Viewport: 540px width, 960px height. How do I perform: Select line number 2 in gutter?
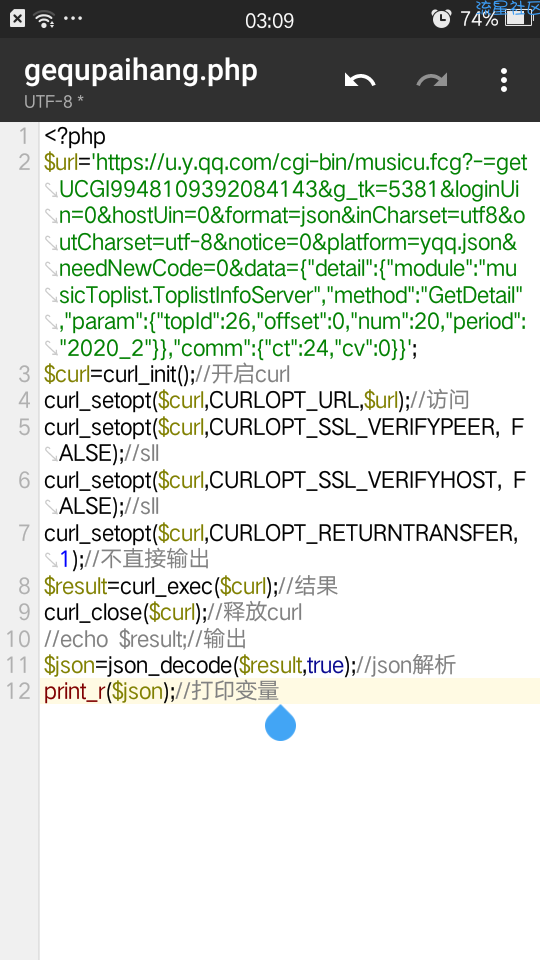click(x=24, y=162)
